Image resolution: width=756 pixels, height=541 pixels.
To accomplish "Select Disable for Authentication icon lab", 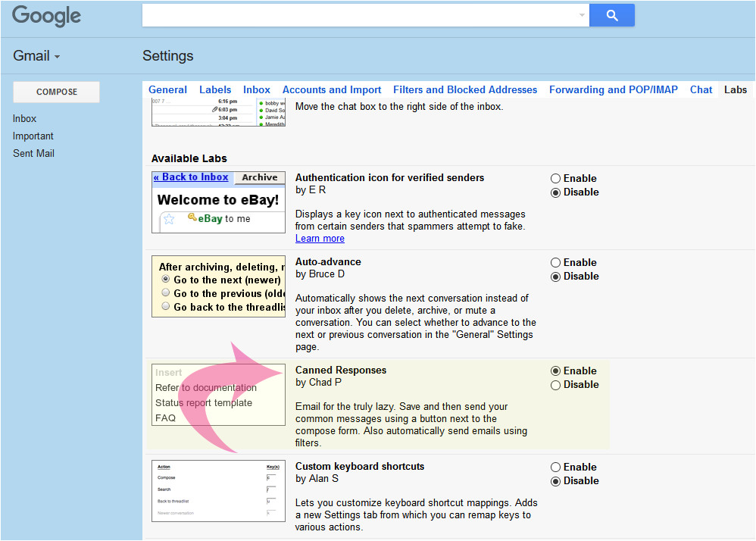I will [x=555, y=192].
